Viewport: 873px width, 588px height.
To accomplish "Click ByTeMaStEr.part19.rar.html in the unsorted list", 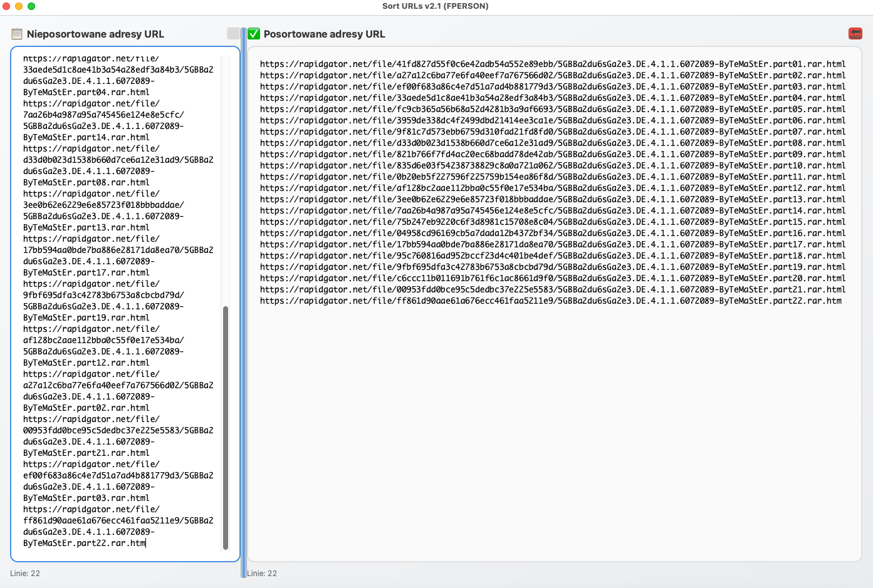I will [86, 317].
